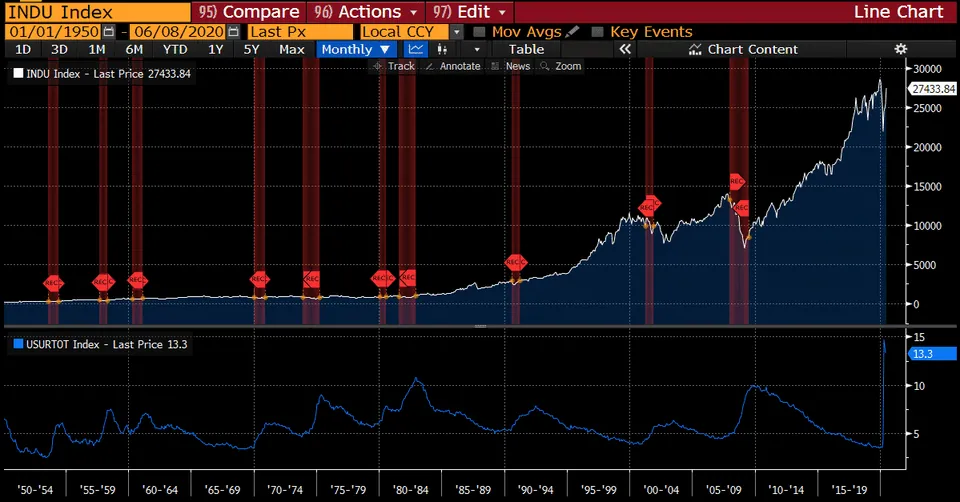Select the 1Y range tab
The height and width of the screenshot is (502, 960).
[216, 50]
